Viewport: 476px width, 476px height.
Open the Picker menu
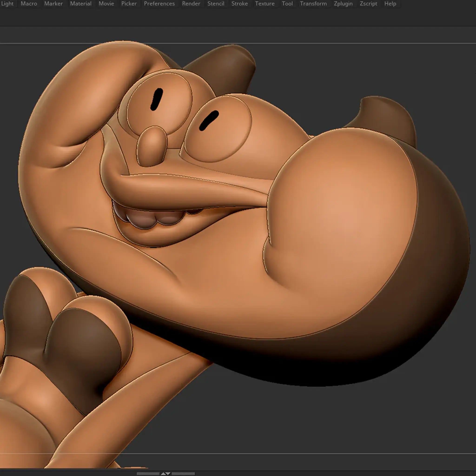coord(129,4)
